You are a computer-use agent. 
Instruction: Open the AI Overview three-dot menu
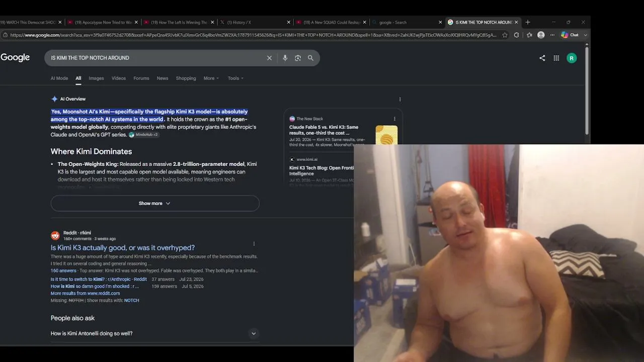[400, 99]
